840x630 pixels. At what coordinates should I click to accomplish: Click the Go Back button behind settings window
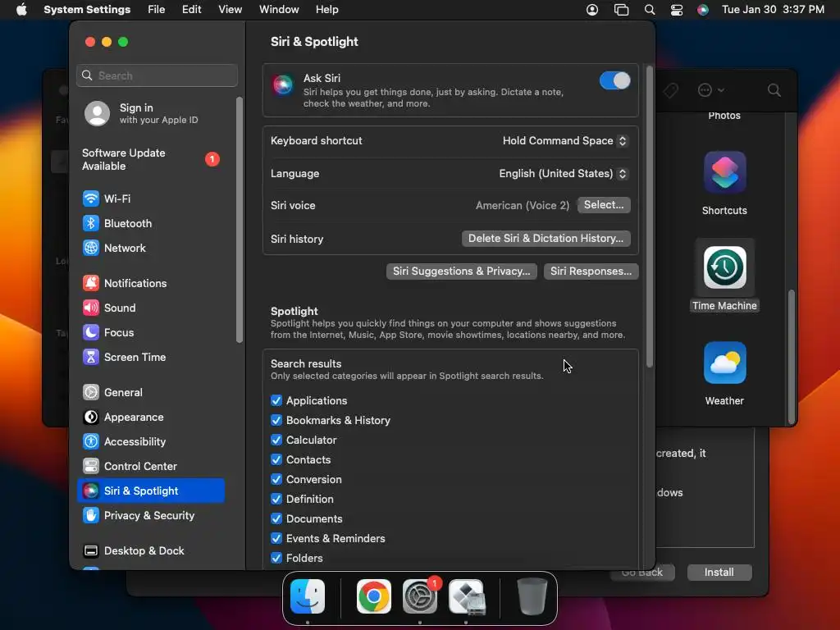click(641, 572)
